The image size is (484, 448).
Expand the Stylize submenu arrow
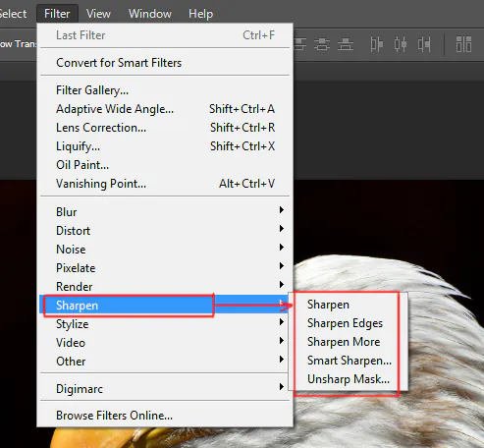[x=282, y=322]
